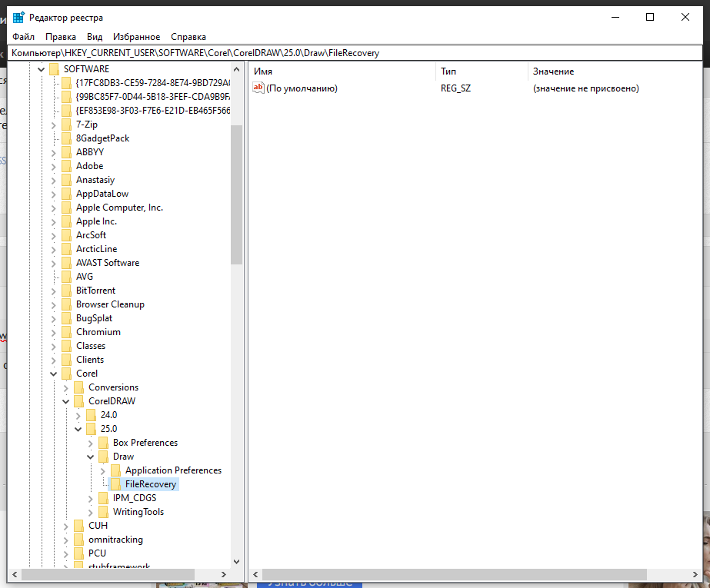The image size is (710, 588).
Task: Click the BitTorrent folder icon
Action: [x=67, y=291]
